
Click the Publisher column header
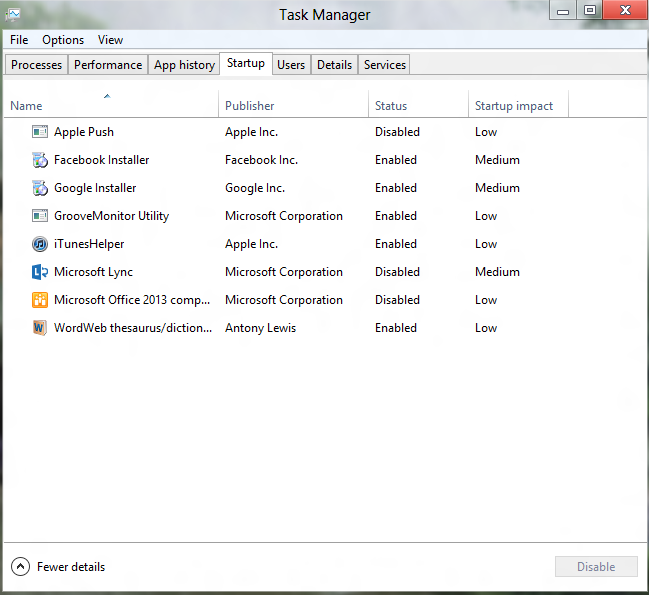pos(249,106)
